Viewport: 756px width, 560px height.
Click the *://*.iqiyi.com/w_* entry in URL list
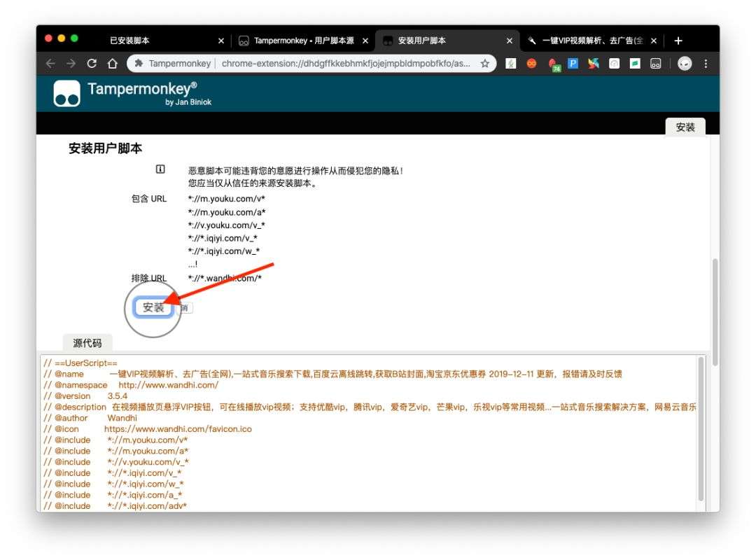pos(224,251)
